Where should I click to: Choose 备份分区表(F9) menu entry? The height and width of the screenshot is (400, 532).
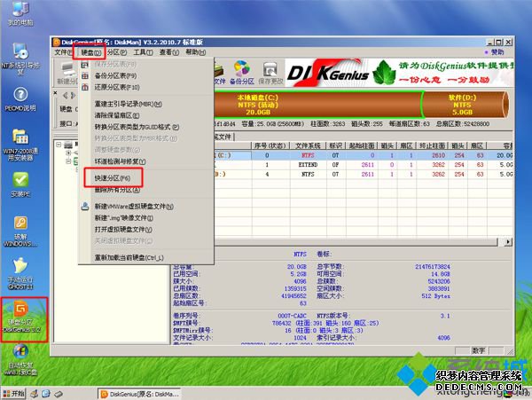click(x=146, y=75)
